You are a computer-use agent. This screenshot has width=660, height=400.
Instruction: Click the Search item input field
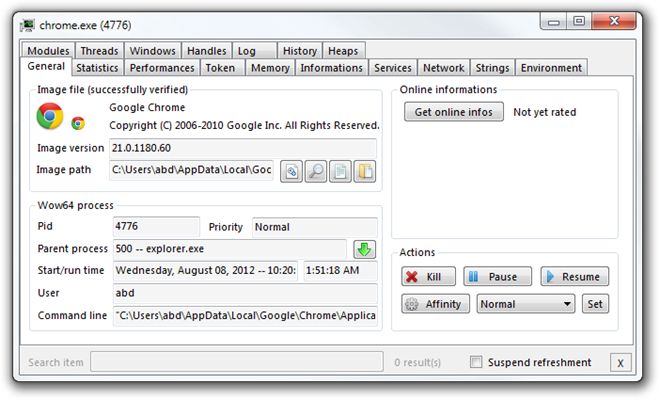click(237, 362)
